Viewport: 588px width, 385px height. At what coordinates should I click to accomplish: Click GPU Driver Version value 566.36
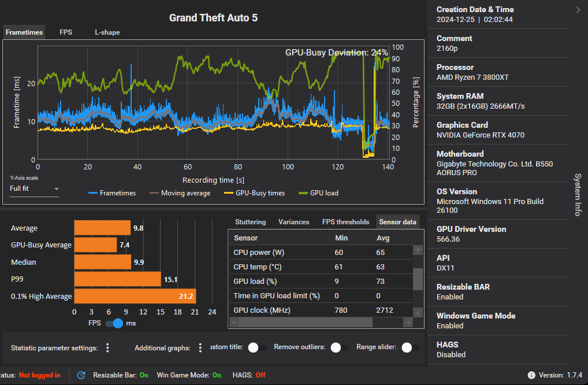[448, 239]
